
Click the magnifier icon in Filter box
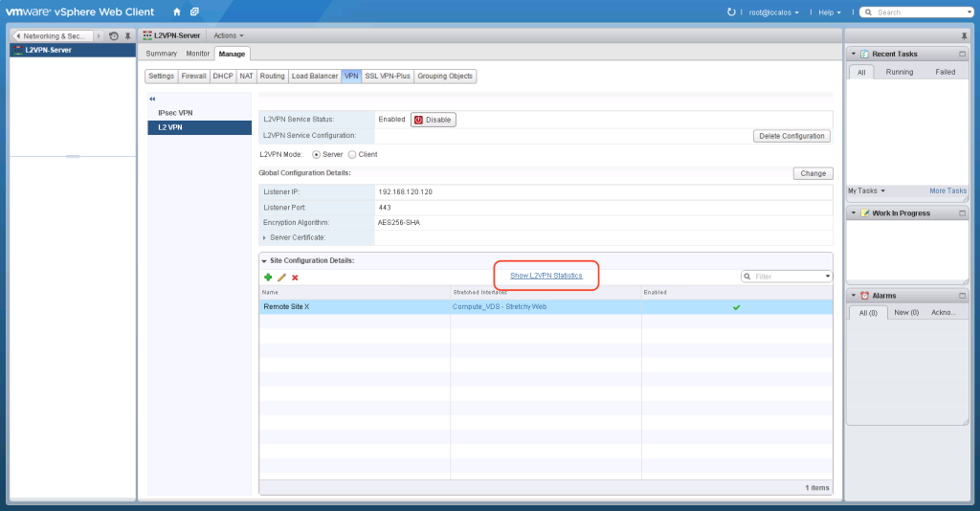click(746, 277)
